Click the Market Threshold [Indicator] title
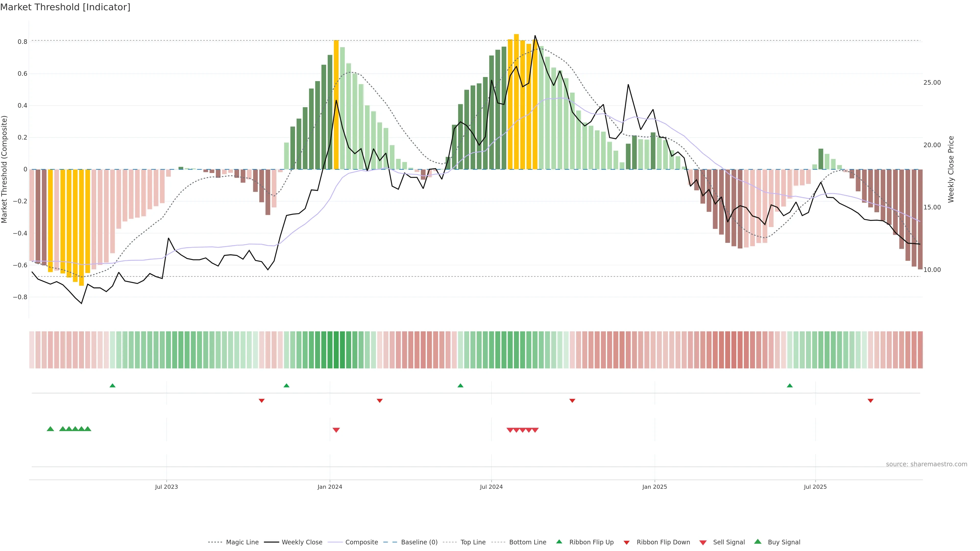The height and width of the screenshot is (551, 980). pyautogui.click(x=65, y=7)
